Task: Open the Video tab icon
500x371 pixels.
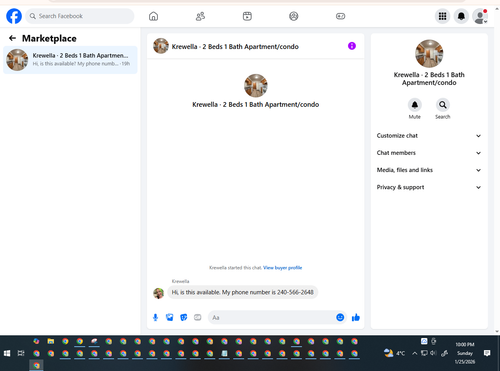Action: click(247, 16)
